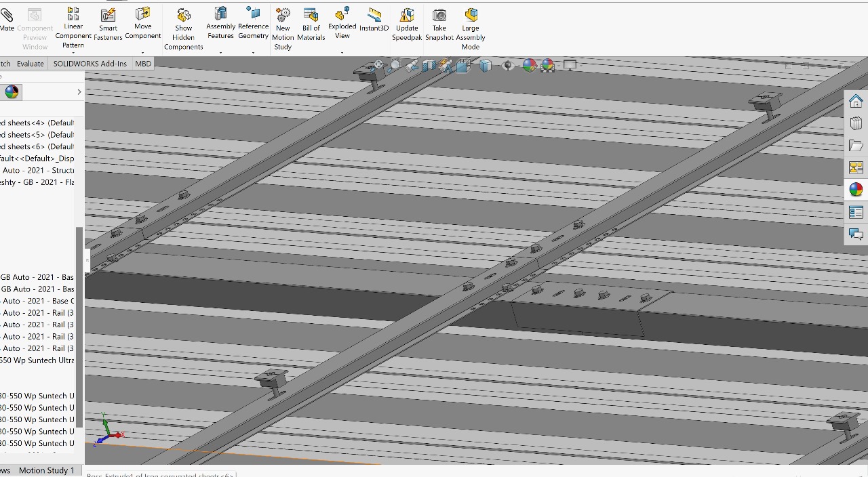Screen dimensions: 868x477
Task: Click the Smart Fasteners tool
Action: point(108,24)
